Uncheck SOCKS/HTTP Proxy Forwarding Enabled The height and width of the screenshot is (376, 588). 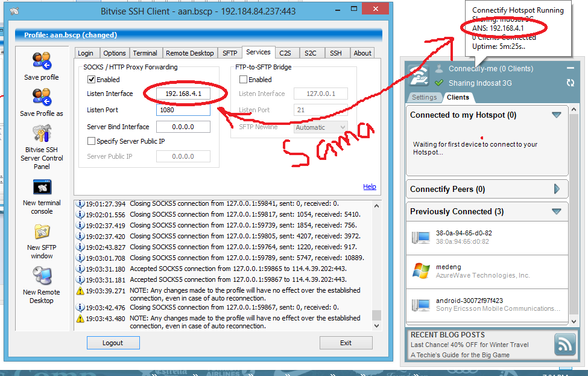(x=91, y=80)
